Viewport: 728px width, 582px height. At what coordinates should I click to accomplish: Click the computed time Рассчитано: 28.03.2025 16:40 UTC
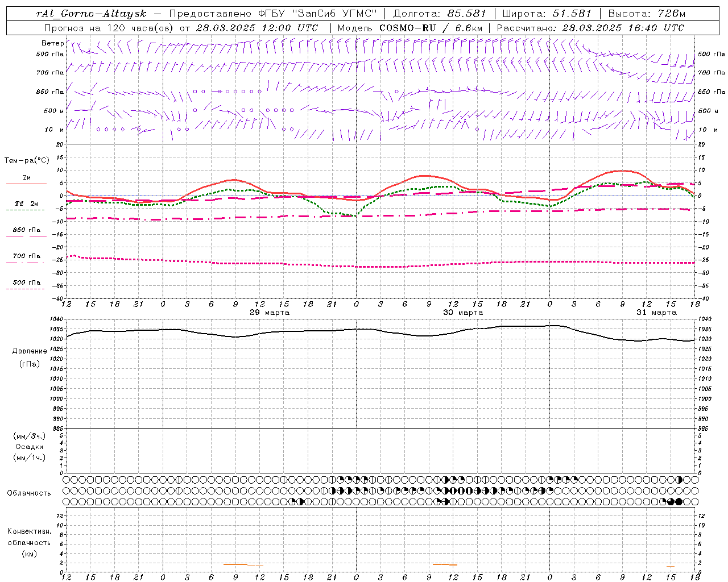click(590, 28)
